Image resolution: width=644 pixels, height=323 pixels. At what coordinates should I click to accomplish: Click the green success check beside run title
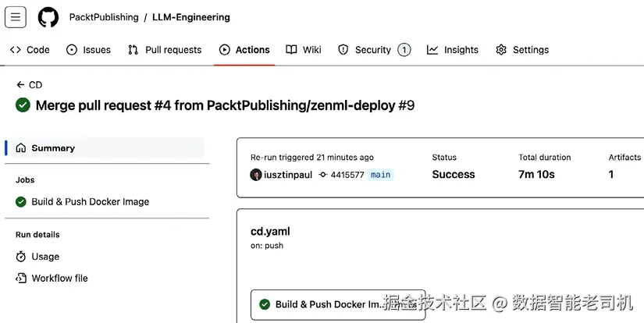pos(23,105)
